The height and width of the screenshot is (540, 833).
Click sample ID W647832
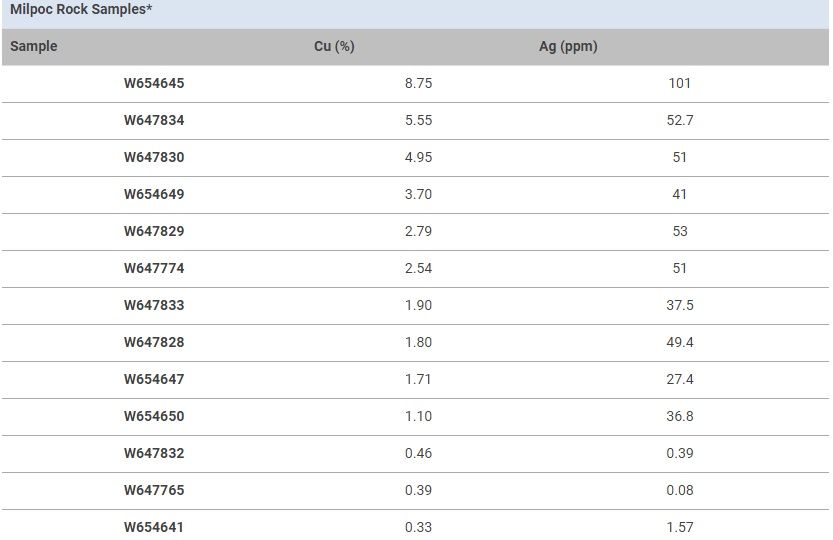(154, 453)
